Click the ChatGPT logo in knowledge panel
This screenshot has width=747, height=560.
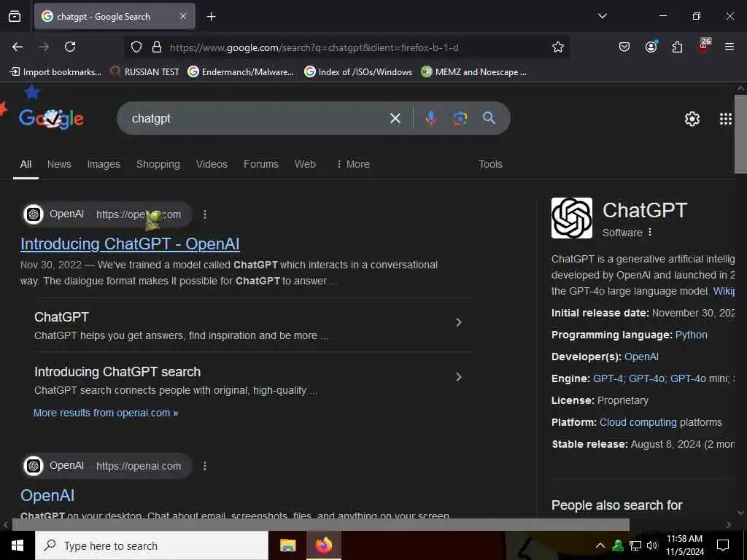[x=572, y=218]
